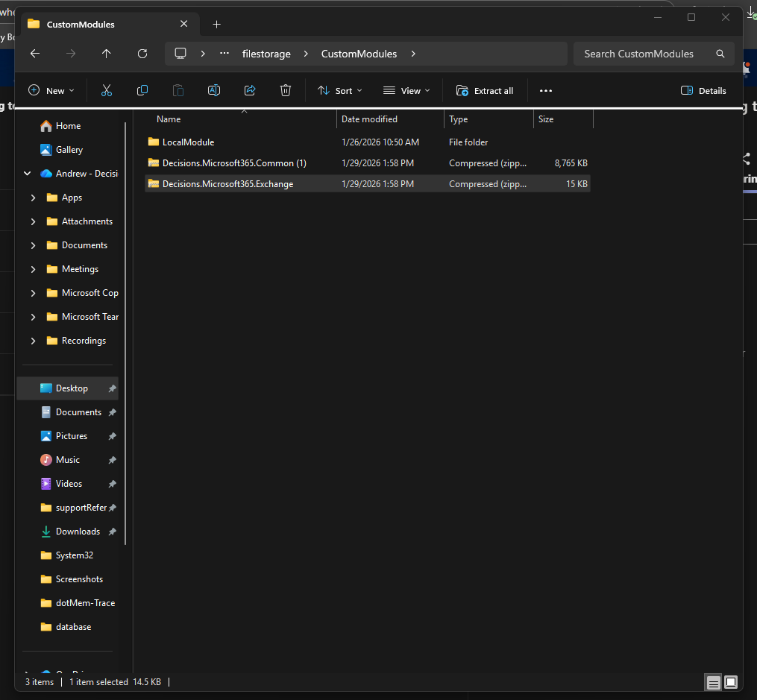Click the Rename icon in toolbar

213,90
